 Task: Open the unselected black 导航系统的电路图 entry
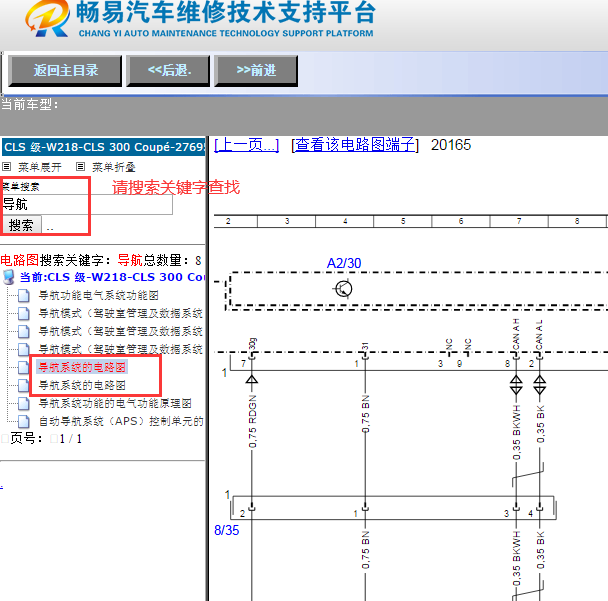point(82,385)
